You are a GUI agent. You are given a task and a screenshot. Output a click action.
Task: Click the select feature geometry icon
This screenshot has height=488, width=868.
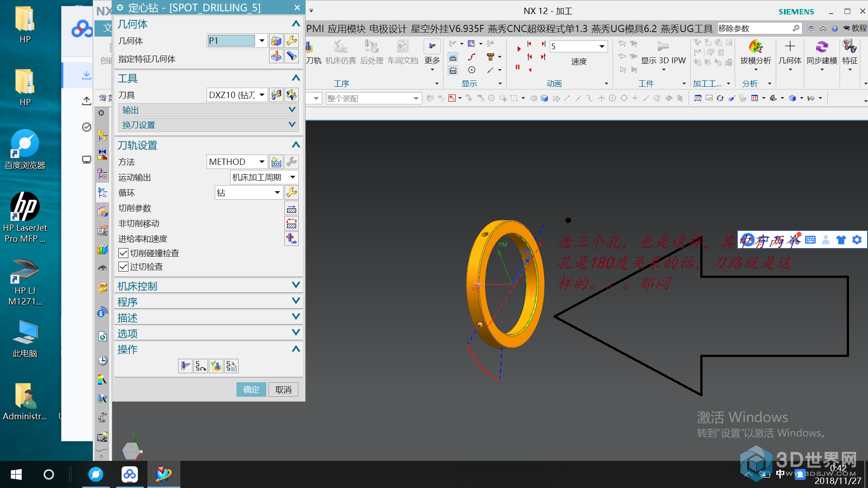[x=276, y=56]
